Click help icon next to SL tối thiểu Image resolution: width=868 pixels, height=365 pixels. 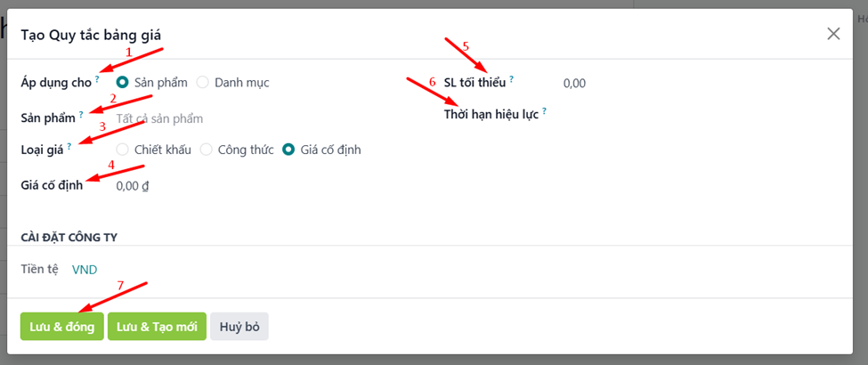tap(512, 79)
